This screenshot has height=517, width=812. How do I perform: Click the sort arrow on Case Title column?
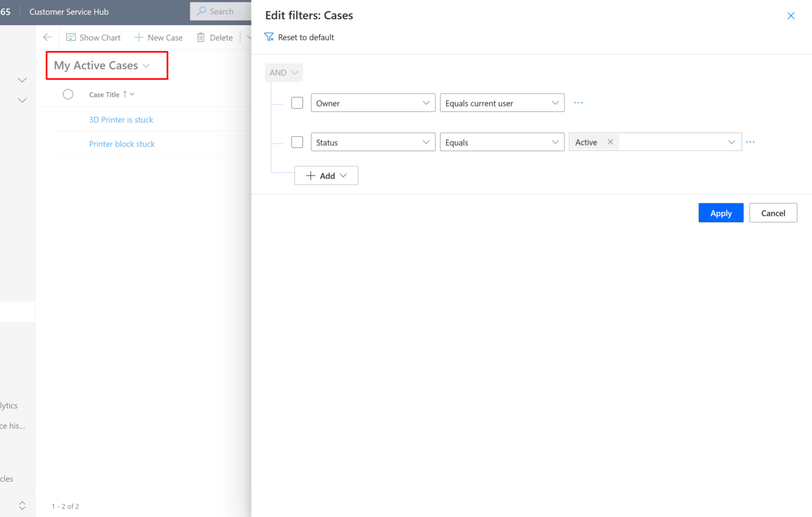tap(124, 94)
